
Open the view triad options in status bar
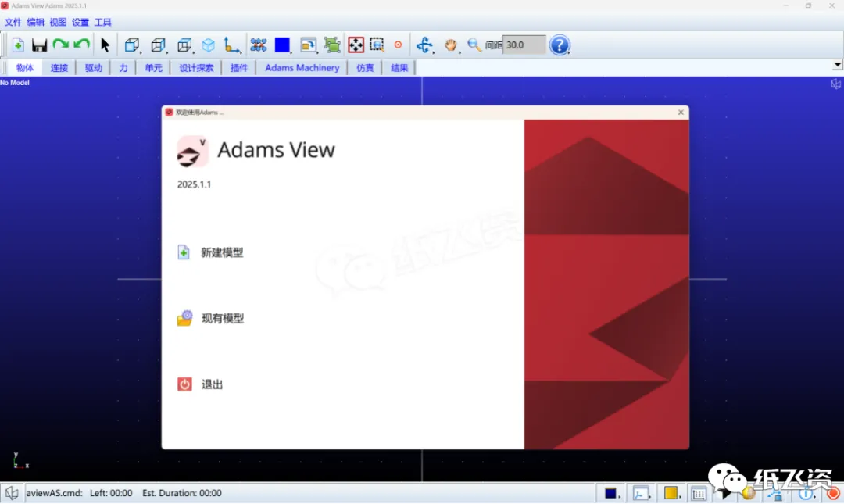click(642, 493)
